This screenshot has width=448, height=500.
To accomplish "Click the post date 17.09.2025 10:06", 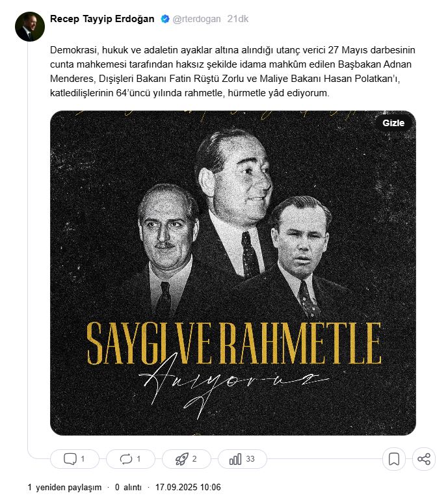I will coord(189,487).
